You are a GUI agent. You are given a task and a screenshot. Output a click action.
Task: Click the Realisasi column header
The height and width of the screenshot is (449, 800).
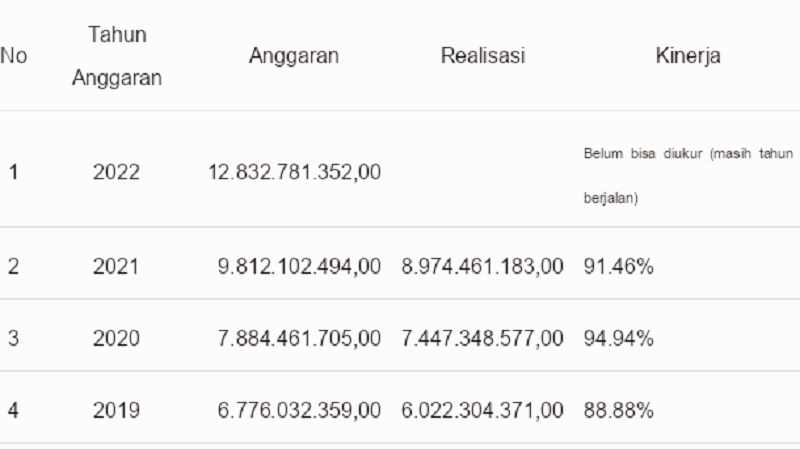(x=483, y=55)
